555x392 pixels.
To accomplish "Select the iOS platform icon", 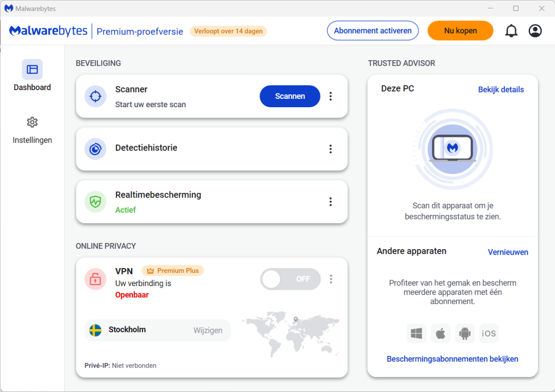I will point(489,333).
